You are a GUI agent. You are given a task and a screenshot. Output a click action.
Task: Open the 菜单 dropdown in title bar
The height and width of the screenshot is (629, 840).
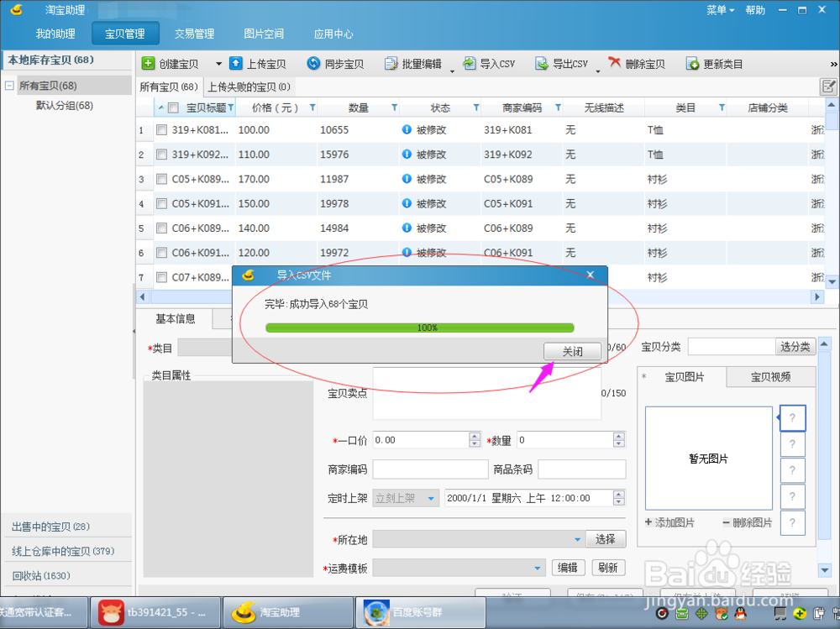[x=720, y=10]
